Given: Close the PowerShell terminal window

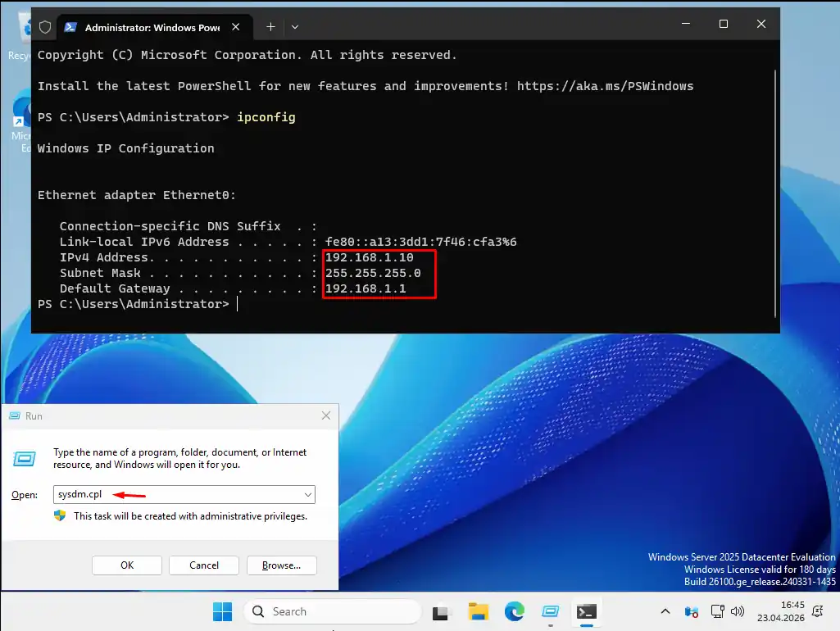Looking at the screenshot, I should pos(761,24).
